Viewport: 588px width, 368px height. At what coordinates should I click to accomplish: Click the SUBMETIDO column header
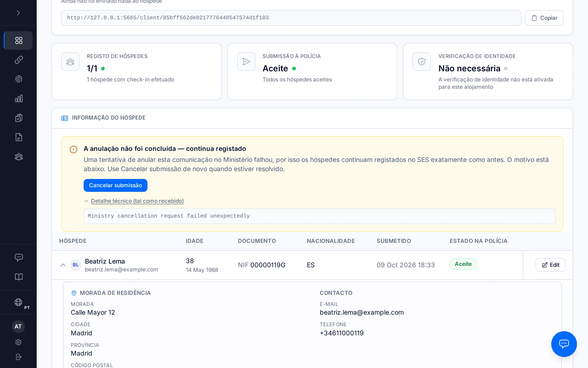click(x=394, y=241)
